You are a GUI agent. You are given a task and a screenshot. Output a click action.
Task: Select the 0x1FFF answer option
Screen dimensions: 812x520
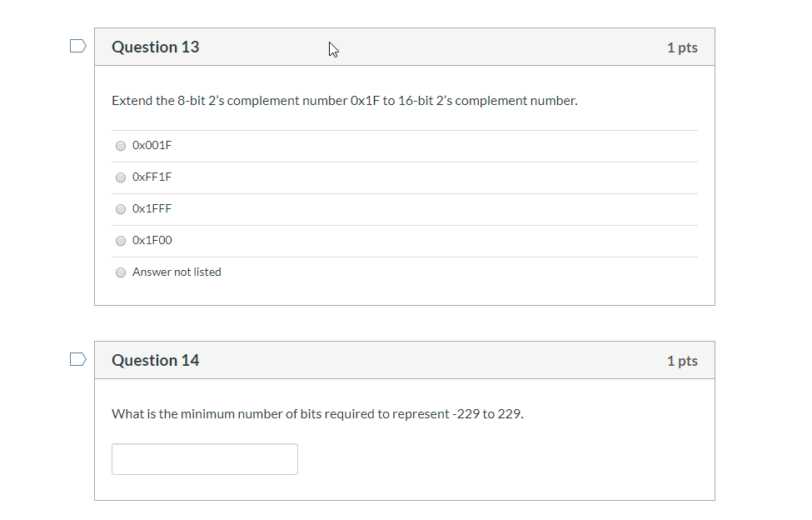(x=120, y=208)
